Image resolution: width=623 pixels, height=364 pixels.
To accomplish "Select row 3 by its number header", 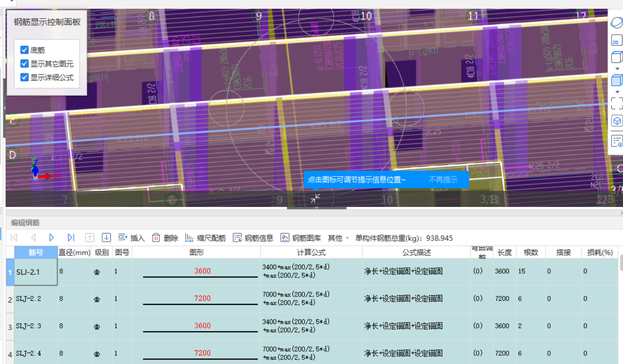I will coord(10,327).
